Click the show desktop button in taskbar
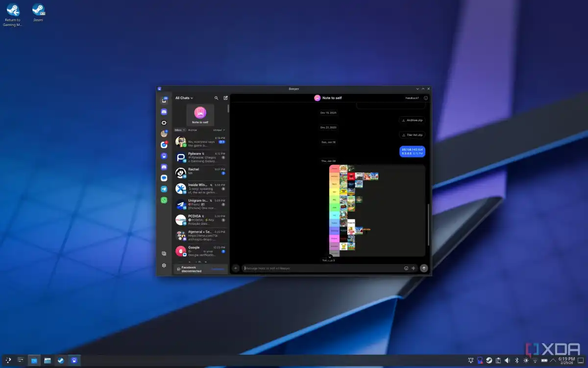The width and height of the screenshot is (588, 368). coord(581,361)
